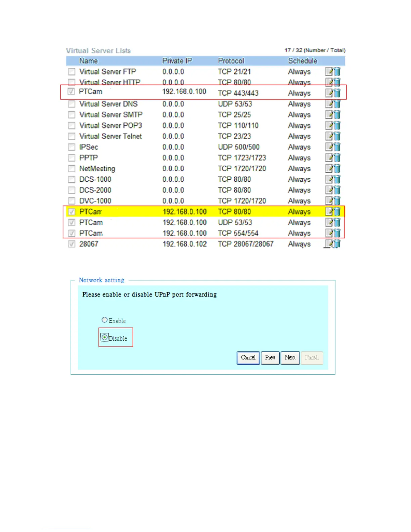Delete the Virtual Server POP3 entry
Screen dimensions: 411x532
click(x=337, y=125)
